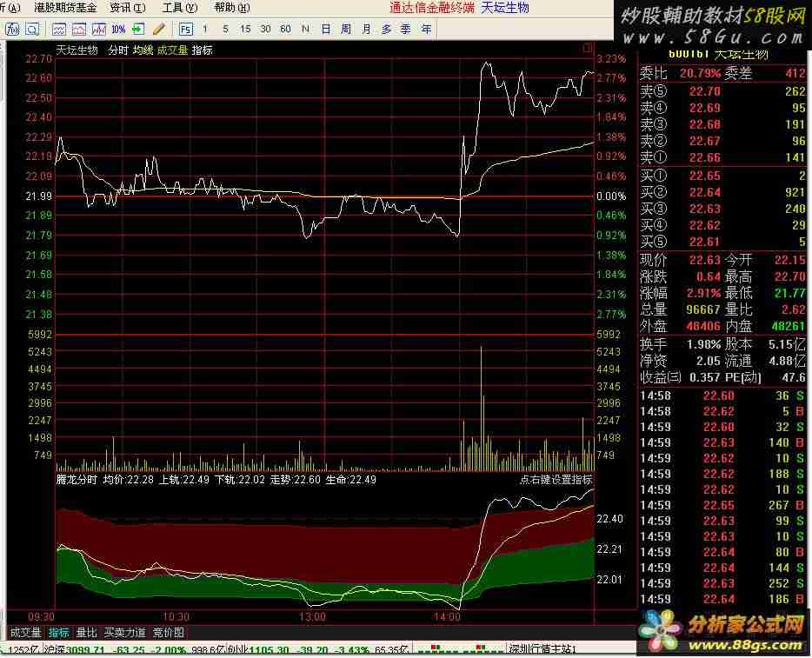The width and height of the screenshot is (812, 658).
Task: Select the N custom period button
Action: [x=305, y=29]
